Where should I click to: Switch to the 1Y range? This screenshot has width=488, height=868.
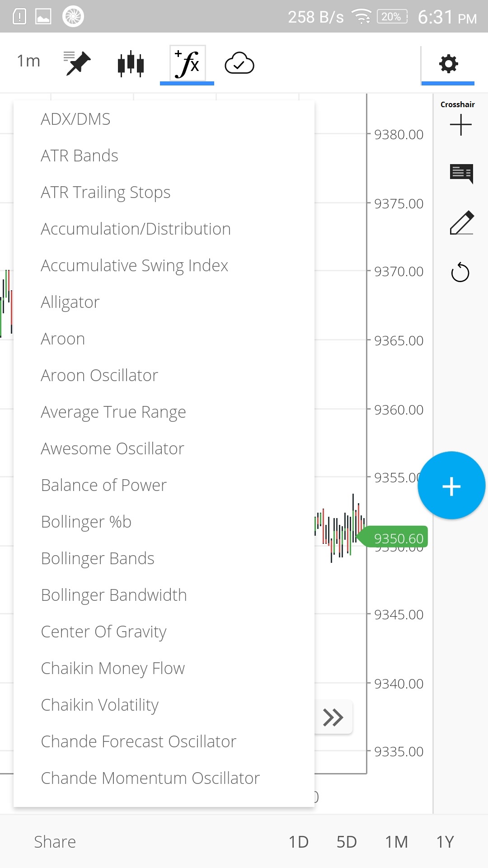point(445,842)
